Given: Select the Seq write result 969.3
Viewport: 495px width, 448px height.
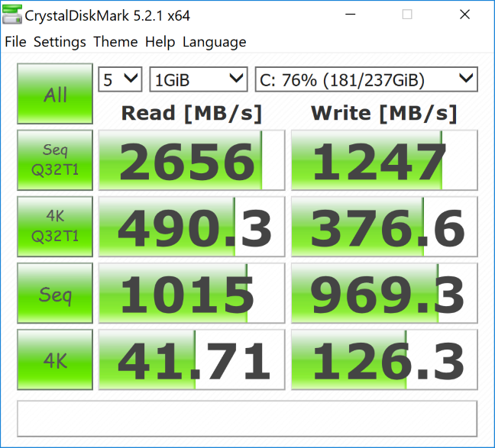Looking at the screenshot, I should point(384,293).
